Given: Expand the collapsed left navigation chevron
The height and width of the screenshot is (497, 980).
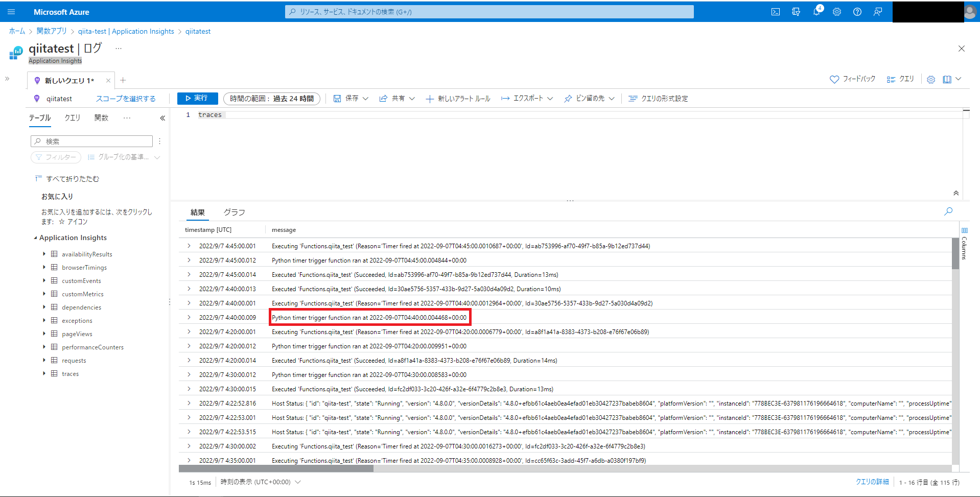Looking at the screenshot, I should (7, 79).
